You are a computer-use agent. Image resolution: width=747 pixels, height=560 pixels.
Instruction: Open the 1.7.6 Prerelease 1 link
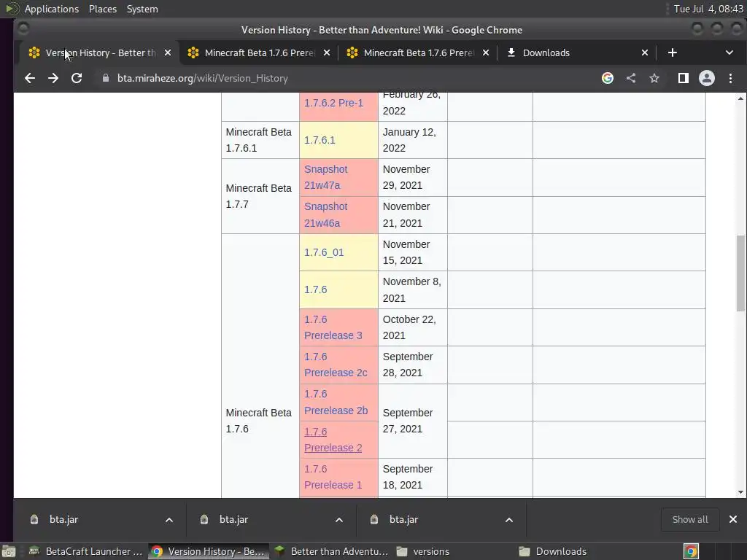(x=333, y=477)
